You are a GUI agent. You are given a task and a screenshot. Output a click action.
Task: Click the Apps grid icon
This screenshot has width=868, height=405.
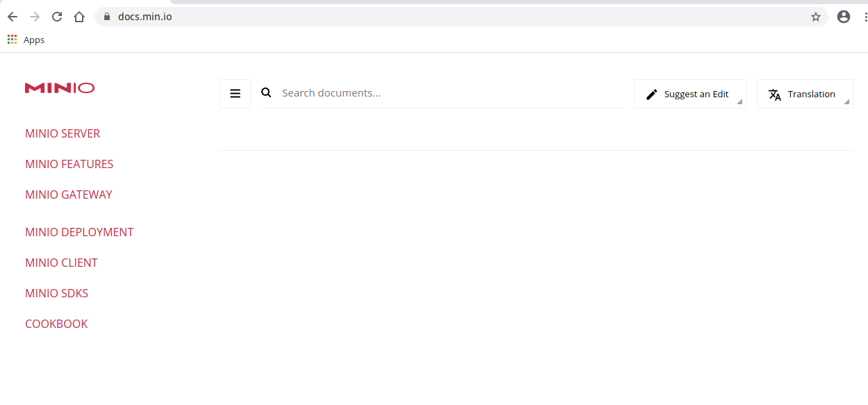pyautogui.click(x=11, y=40)
